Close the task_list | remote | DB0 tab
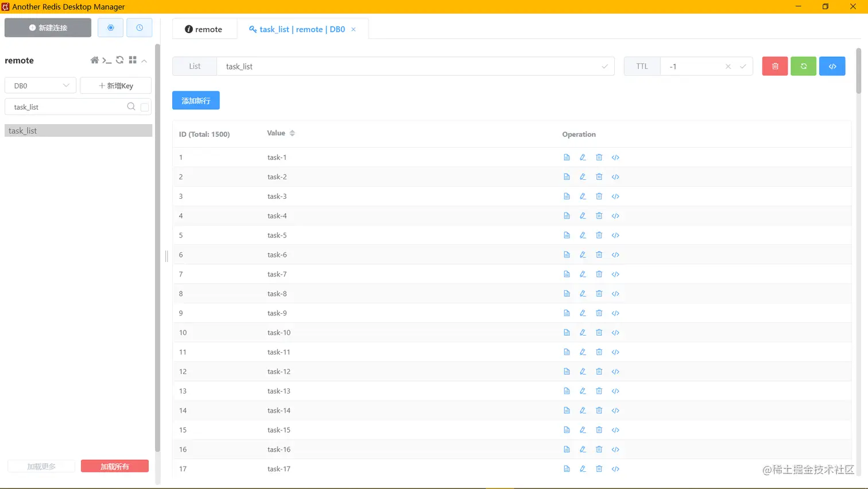 click(x=354, y=29)
